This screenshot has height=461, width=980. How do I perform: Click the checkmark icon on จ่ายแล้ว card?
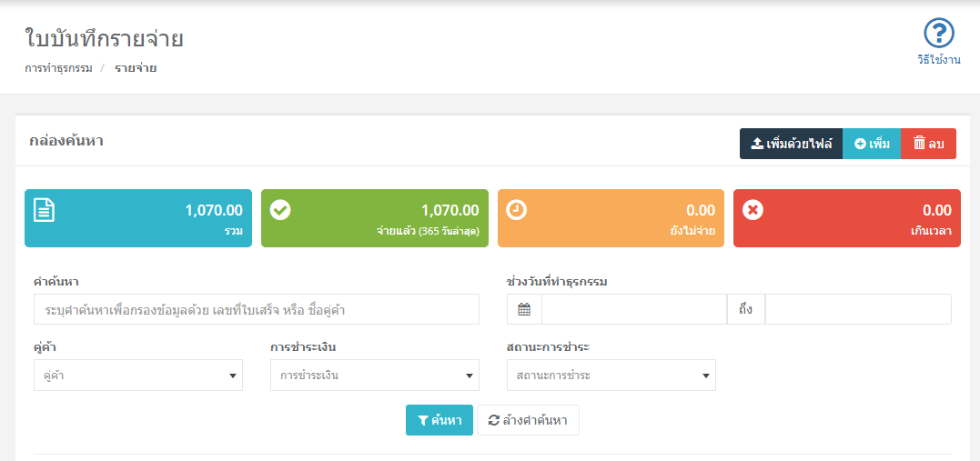280,210
